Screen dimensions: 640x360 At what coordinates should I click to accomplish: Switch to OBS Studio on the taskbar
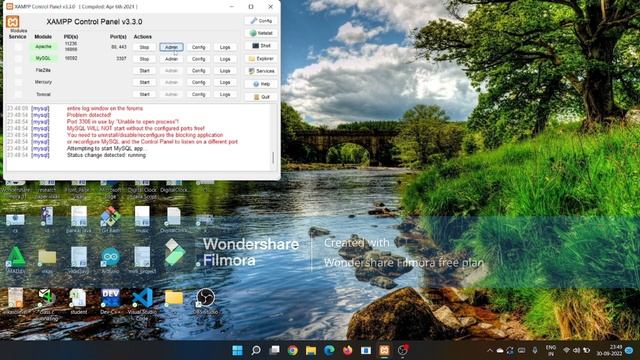[403, 350]
